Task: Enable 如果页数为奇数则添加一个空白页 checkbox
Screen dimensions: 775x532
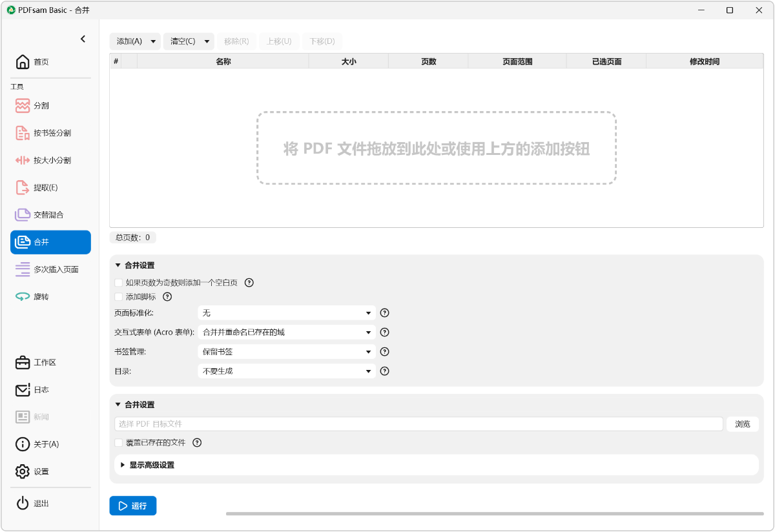Action: tap(118, 282)
